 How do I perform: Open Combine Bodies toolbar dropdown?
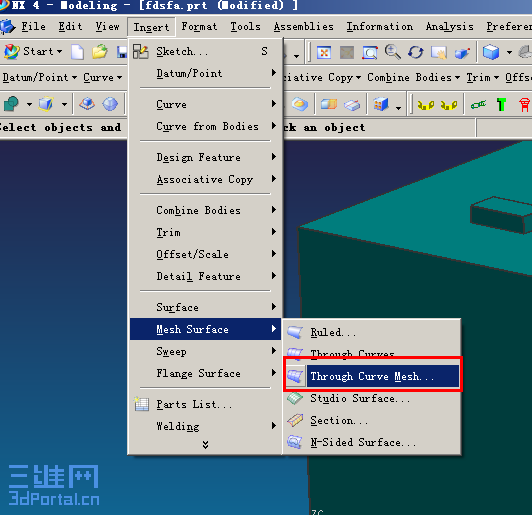tap(414, 77)
